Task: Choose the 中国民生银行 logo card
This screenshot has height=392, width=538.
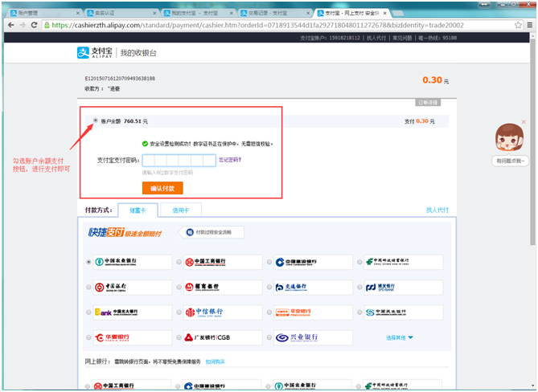Action: click(x=403, y=312)
